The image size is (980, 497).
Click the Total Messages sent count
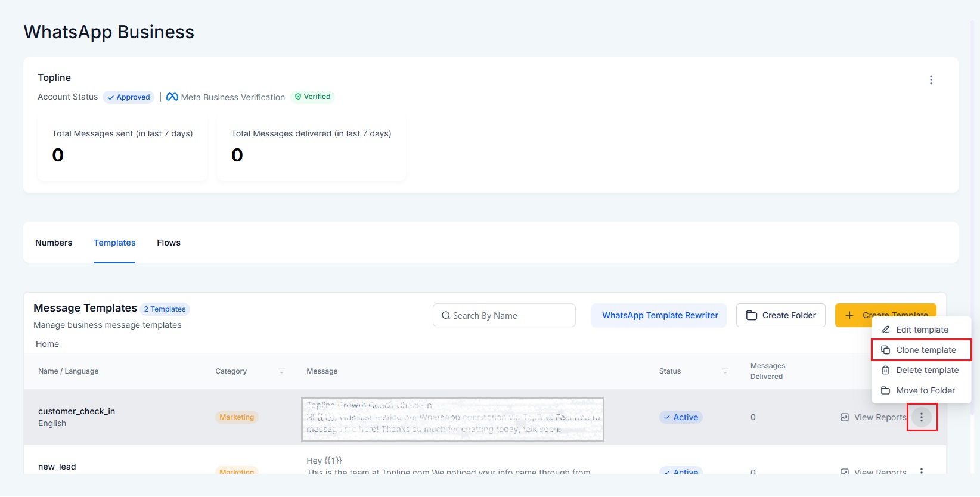click(58, 155)
